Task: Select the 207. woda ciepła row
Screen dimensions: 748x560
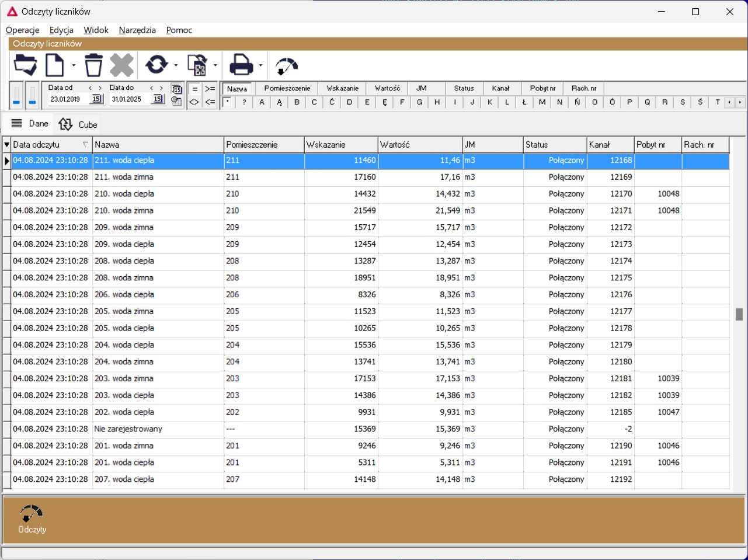Action: pyautogui.click(x=366, y=479)
